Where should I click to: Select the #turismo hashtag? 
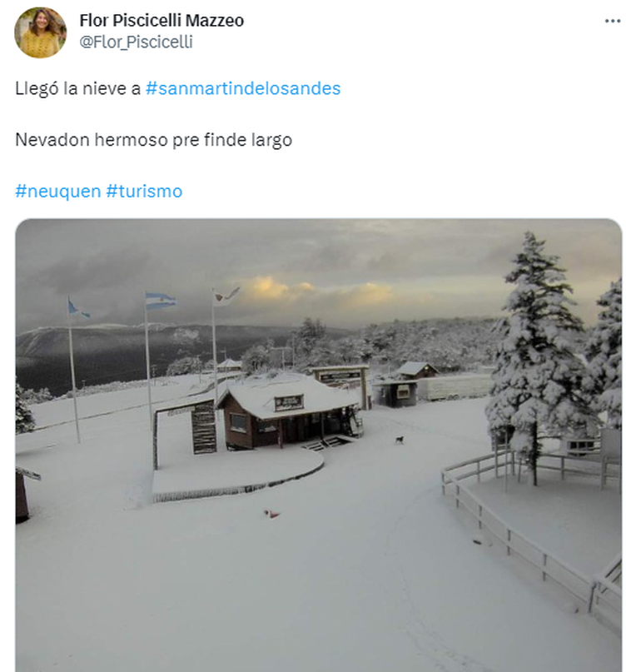point(144,192)
